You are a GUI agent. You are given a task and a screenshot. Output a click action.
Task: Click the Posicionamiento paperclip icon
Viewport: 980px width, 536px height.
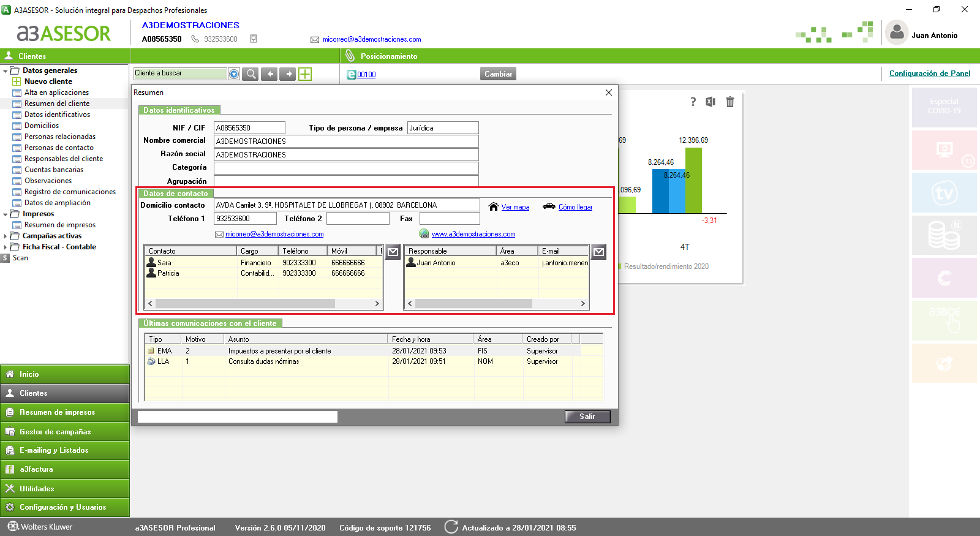(350, 56)
